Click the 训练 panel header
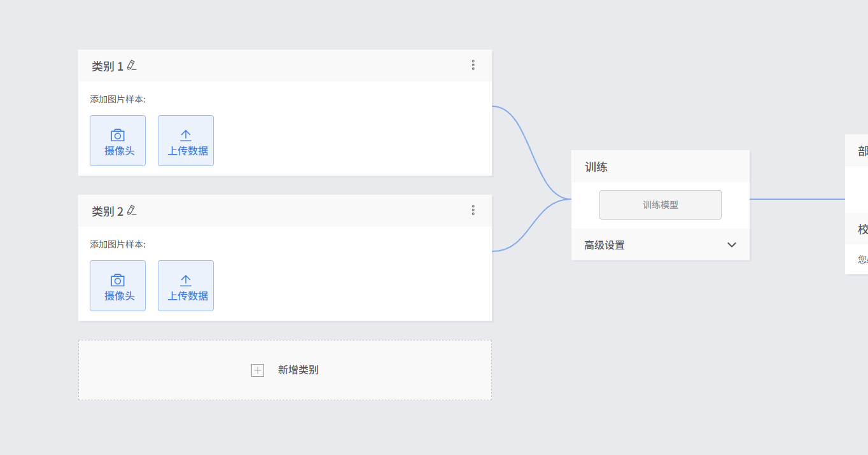Screen dimensions: 868x455 point(596,167)
